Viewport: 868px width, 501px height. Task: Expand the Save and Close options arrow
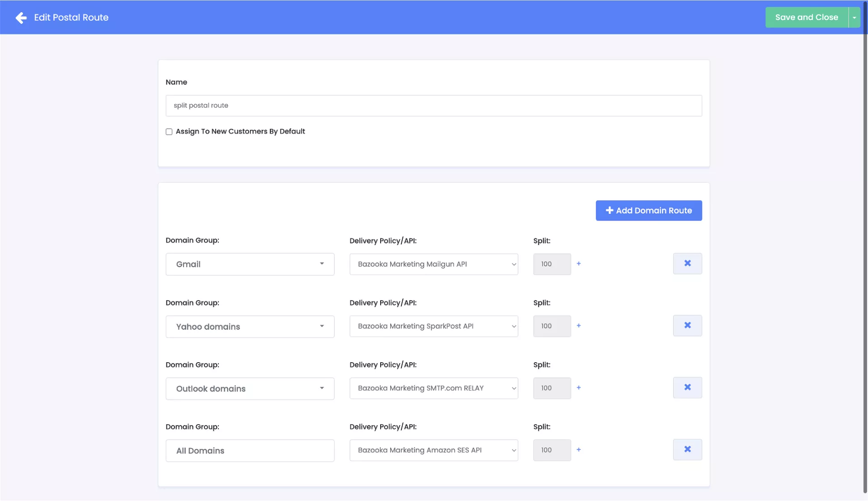pyautogui.click(x=854, y=18)
